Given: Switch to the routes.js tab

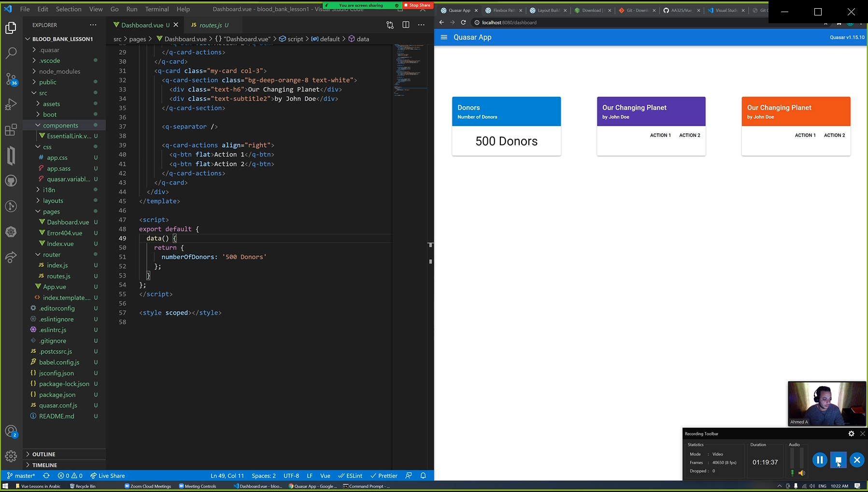Looking at the screenshot, I should (211, 25).
